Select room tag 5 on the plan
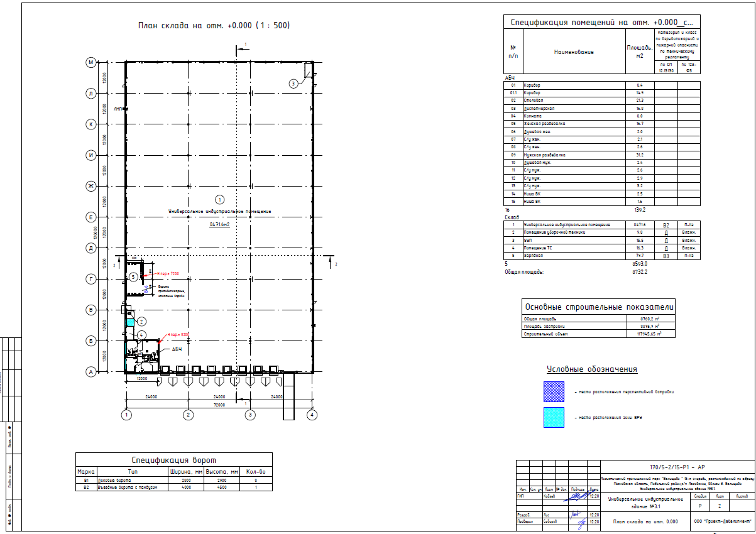756x534 pixels. 133,276
